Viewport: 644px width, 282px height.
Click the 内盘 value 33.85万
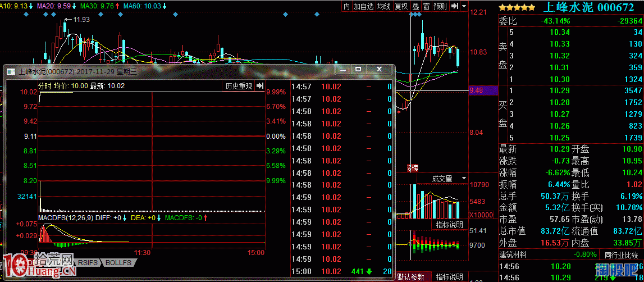tap(629, 243)
